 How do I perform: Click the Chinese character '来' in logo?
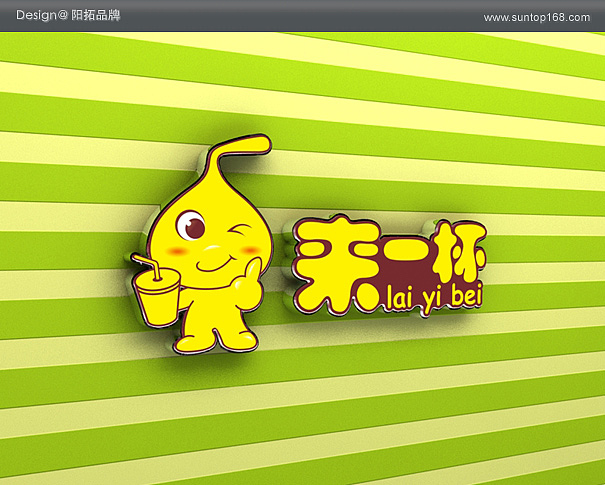point(336,264)
